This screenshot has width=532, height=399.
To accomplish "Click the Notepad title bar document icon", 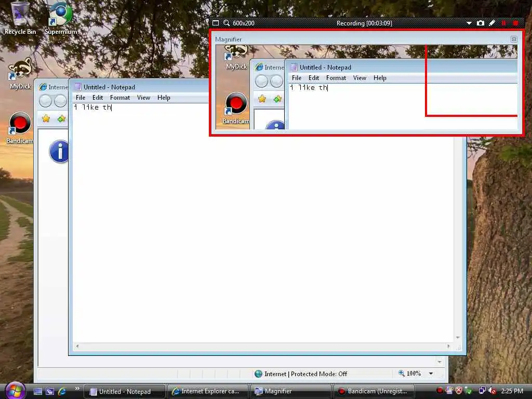I will 78,87.
